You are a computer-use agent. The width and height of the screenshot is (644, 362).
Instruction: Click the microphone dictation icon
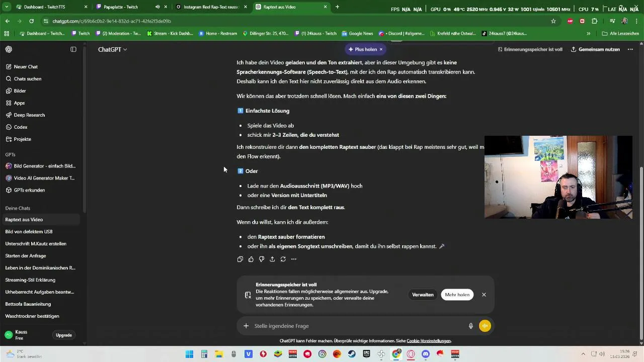(x=471, y=326)
